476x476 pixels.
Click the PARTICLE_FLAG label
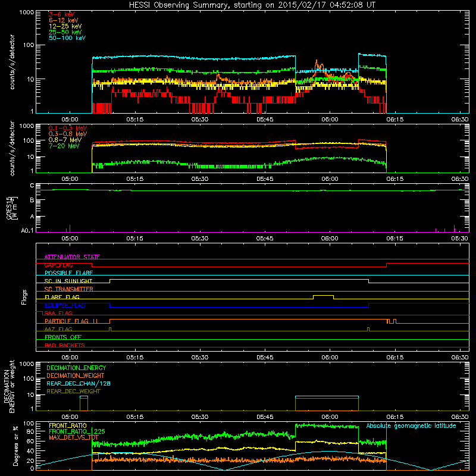point(71,321)
